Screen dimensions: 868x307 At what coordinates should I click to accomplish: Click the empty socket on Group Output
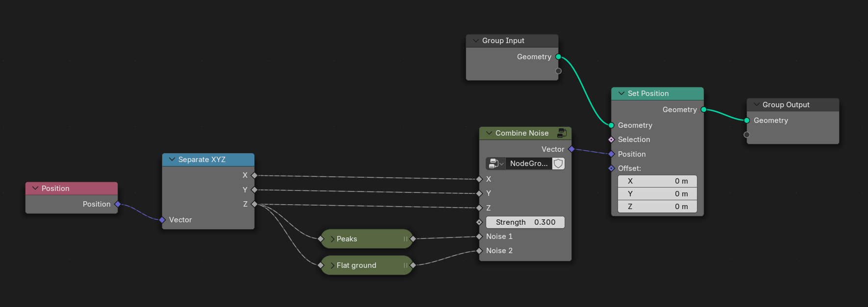(x=746, y=135)
